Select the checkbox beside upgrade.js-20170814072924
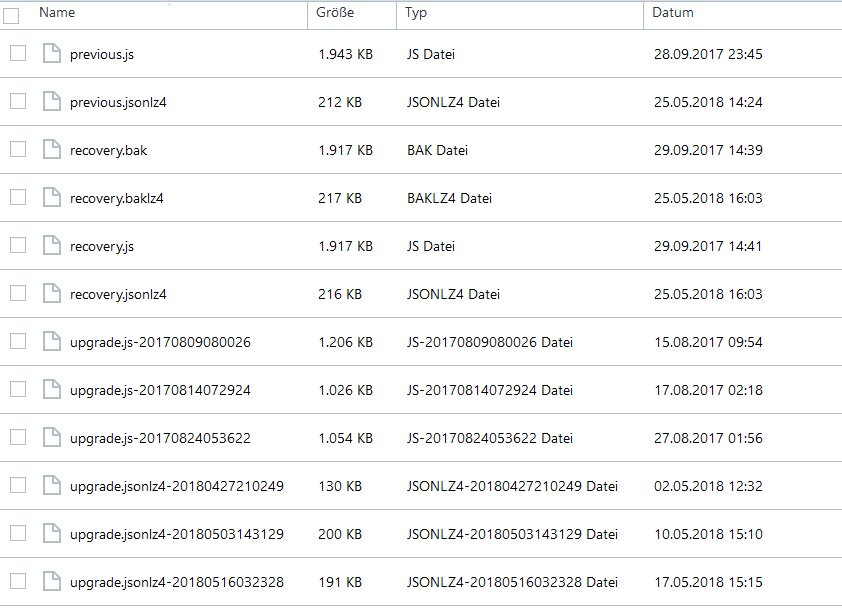Screen dimensions: 842x609 pos(18,390)
